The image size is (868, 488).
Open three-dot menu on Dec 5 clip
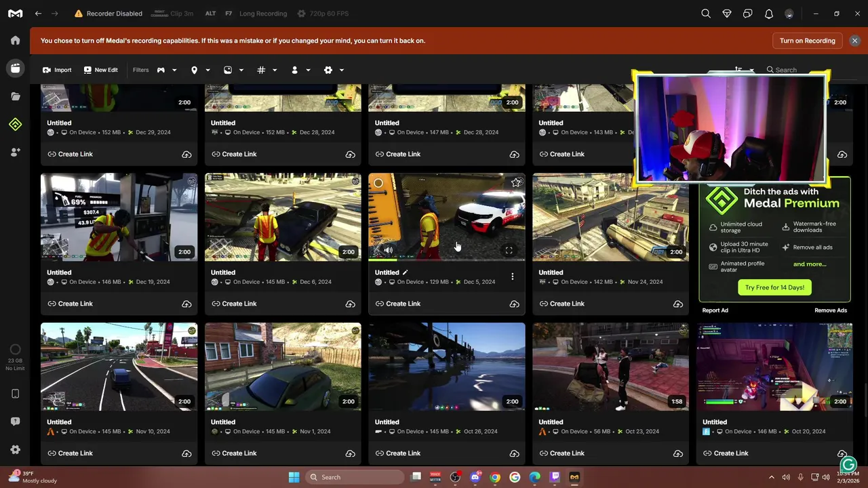coord(513,277)
